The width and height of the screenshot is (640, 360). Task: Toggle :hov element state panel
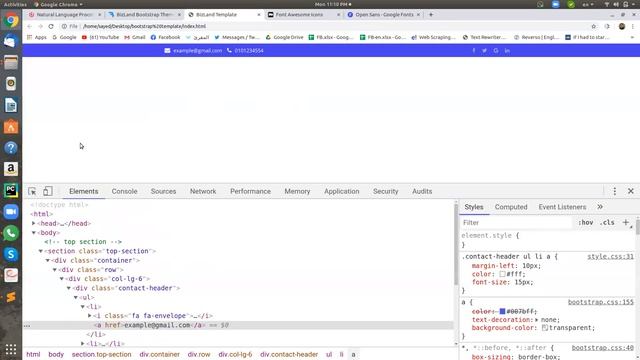pos(586,222)
